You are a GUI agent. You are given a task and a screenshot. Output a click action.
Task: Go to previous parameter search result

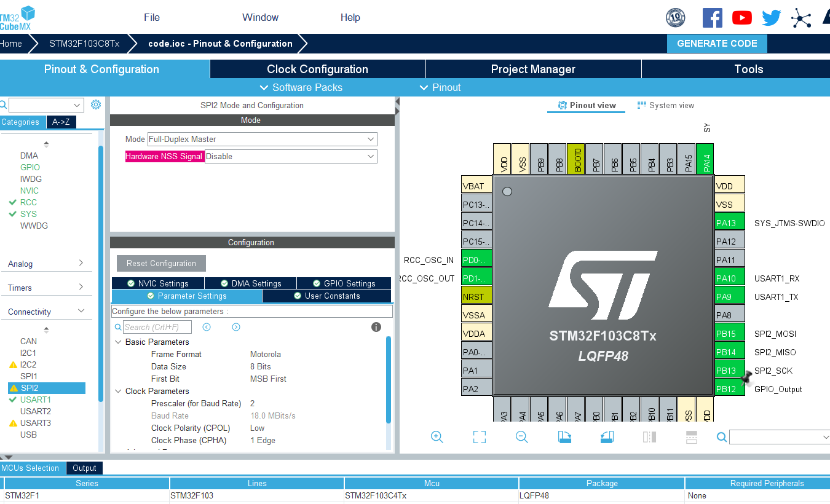(x=207, y=327)
